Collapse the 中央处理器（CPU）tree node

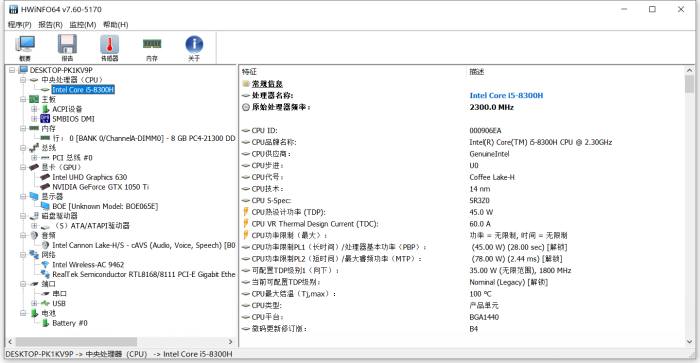pos(23,80)
